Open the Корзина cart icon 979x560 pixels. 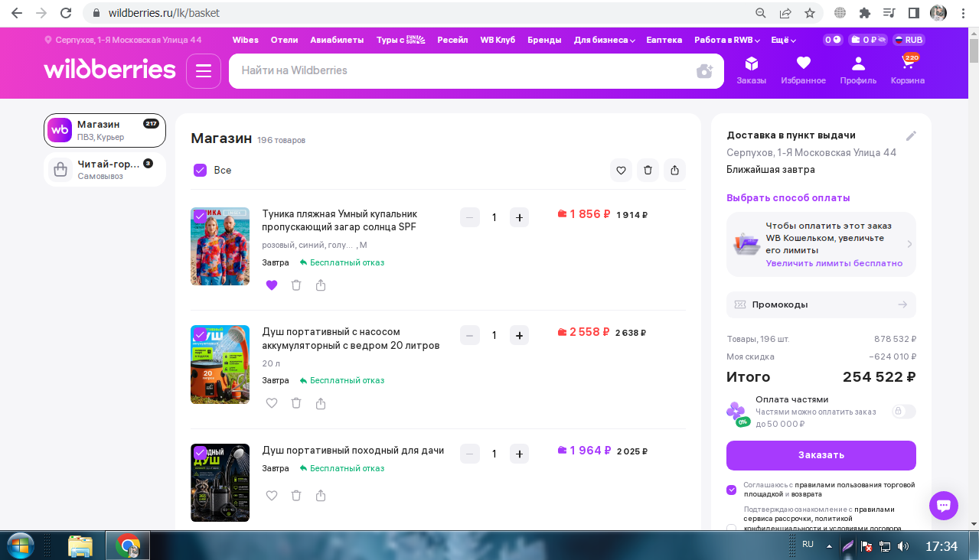click(x=908, y=70)
